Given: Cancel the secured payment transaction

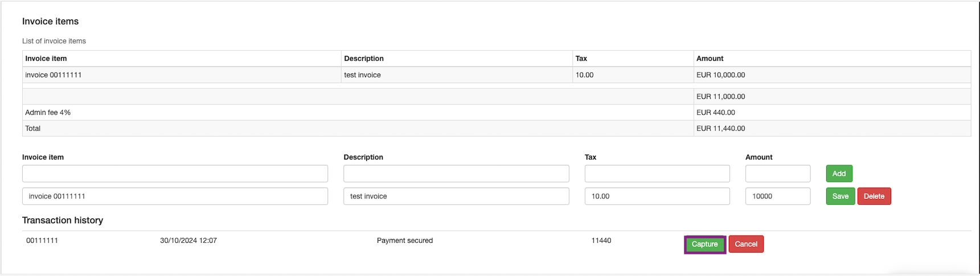Looking at the screenshot, I should click(x=745, y=244).
